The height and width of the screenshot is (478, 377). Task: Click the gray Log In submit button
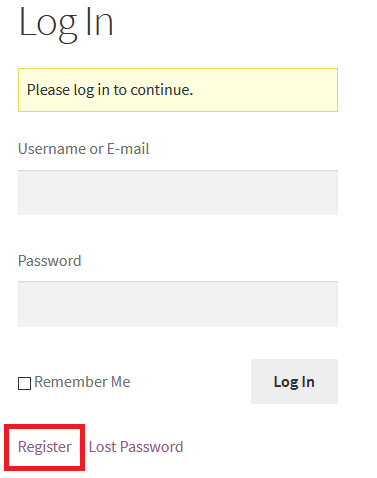(294, 382)
